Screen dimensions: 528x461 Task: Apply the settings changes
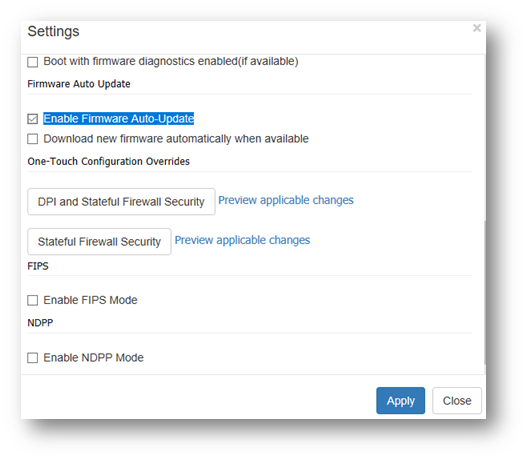[400, 400]
